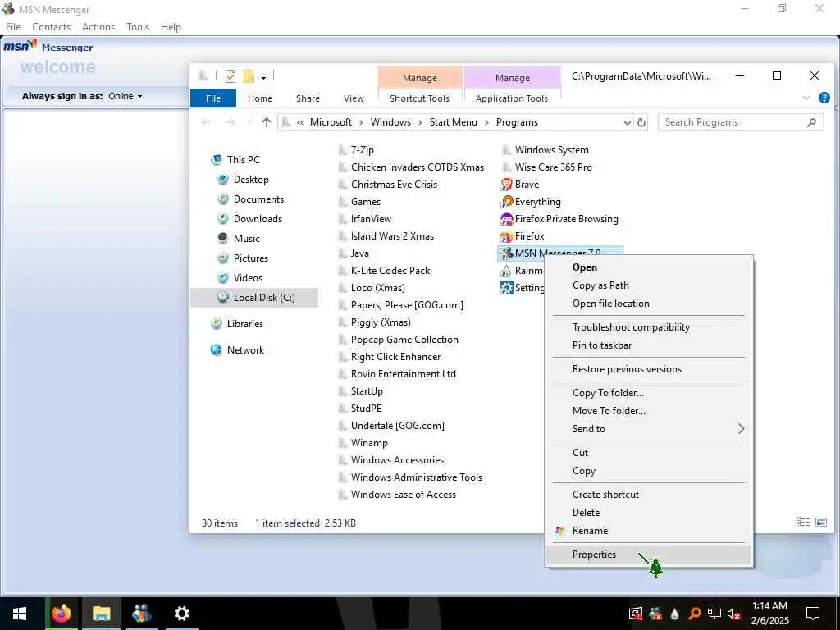Open Tools menu in MSN Messenger
840x630 pixels.
coord(138,27)
